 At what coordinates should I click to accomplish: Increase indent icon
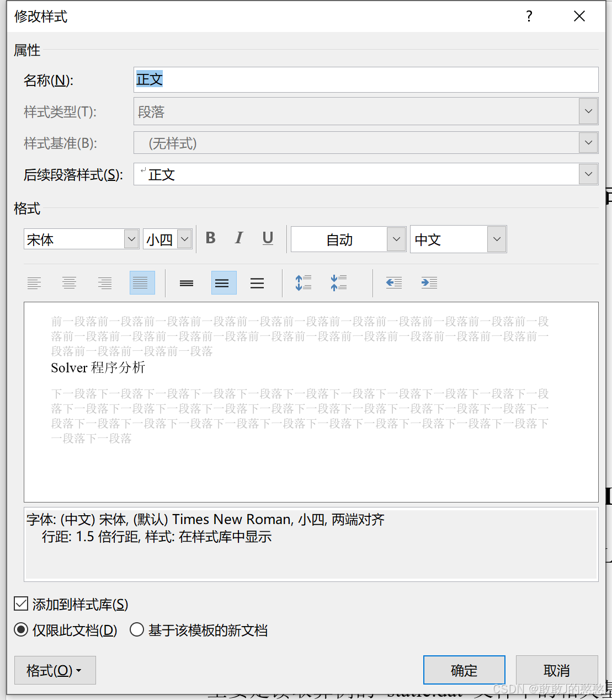[429, 283]
